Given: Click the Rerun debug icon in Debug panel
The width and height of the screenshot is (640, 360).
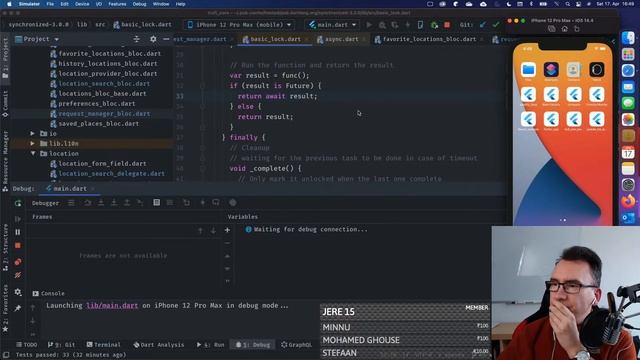Looking at the screenshot, I should click(x=18, y=203).
